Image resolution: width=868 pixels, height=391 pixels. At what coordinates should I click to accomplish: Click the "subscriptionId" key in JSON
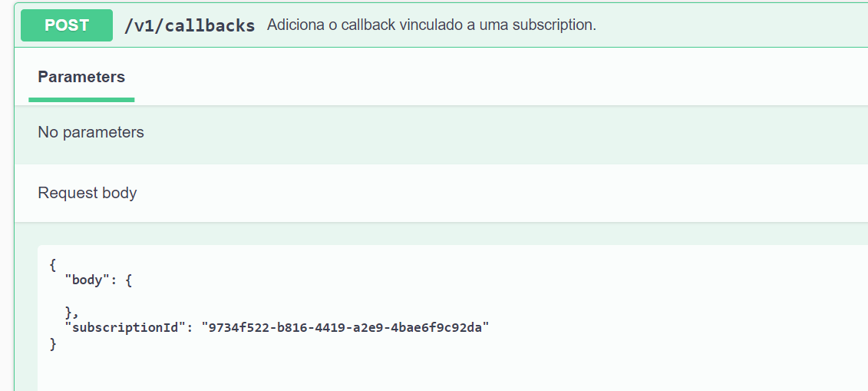(127, 328)
